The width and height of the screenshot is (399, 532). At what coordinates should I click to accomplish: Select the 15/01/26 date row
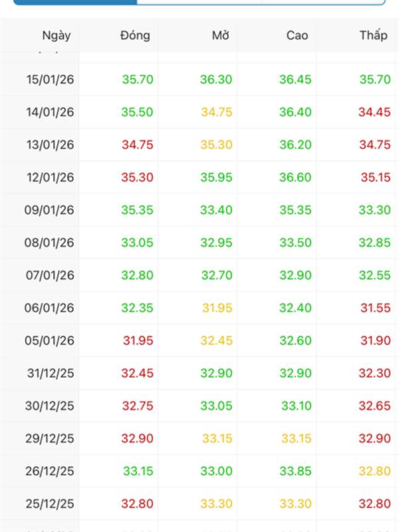coord(50,80)
